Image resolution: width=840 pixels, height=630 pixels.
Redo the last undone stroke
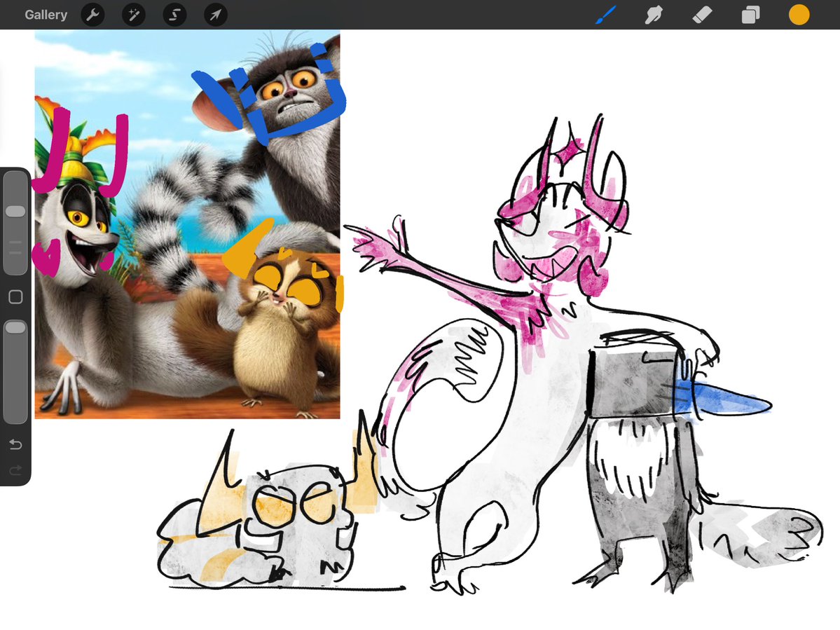15,470
